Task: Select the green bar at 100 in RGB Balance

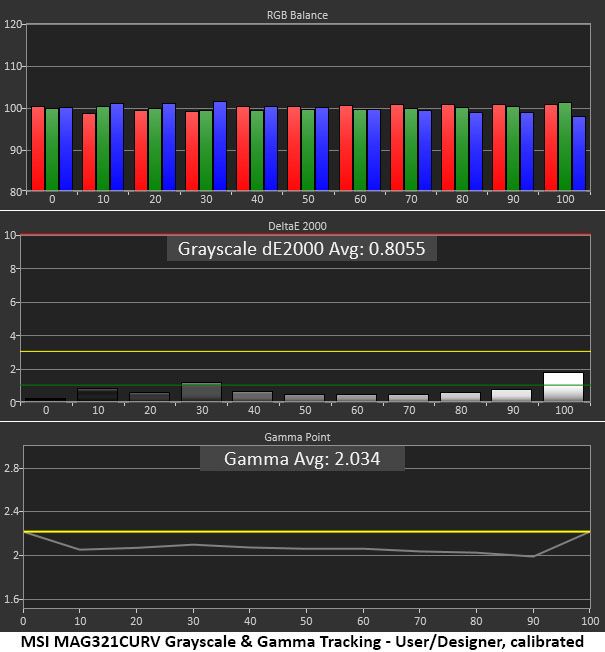Action: click(565, 147)
